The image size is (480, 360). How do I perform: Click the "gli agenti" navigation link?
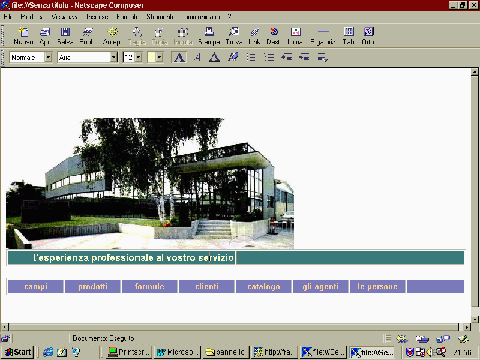pyautogui.click(x=320, y=287)
